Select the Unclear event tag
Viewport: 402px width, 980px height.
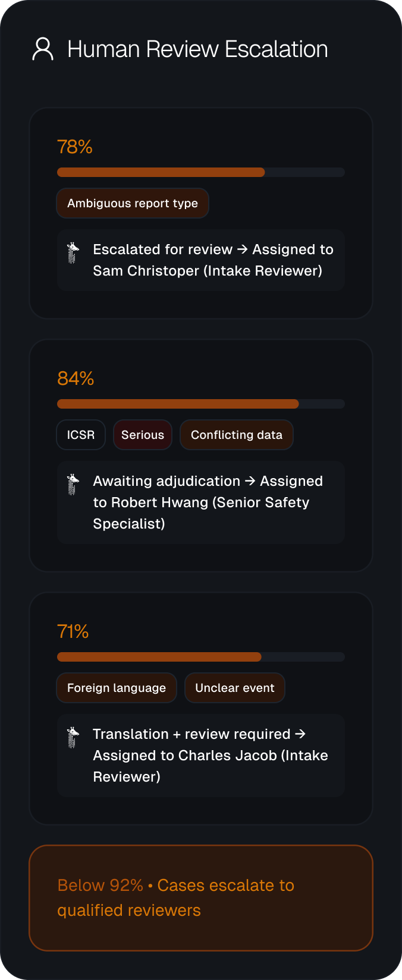click(235, 688)
